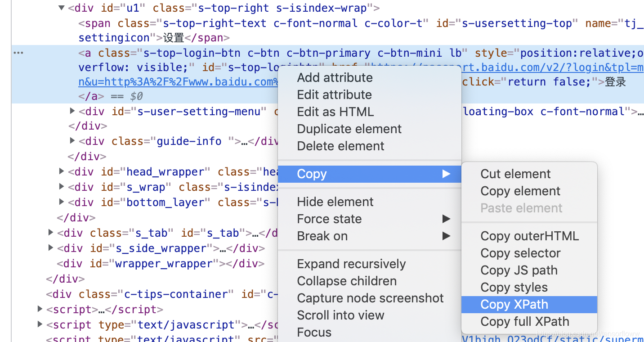644x342 pixels.
Task: Collapse the div id="u1" node
Action: [x=62, y=8]
